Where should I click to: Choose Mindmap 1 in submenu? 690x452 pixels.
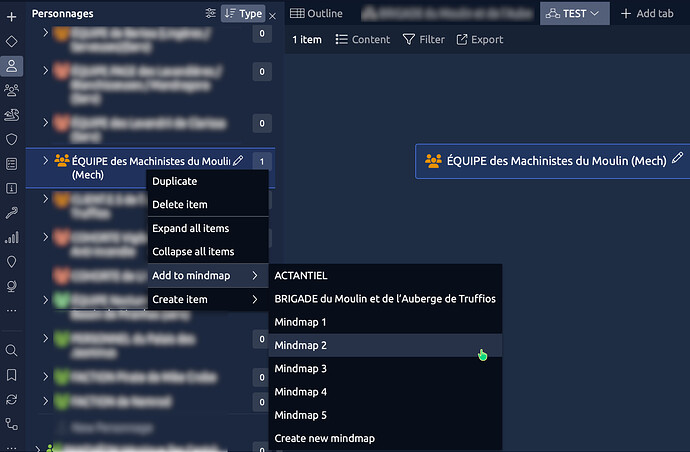coord(385,322)
